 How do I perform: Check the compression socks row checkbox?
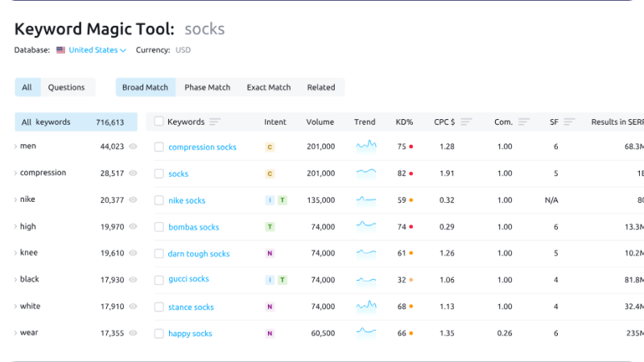(159, 147)
